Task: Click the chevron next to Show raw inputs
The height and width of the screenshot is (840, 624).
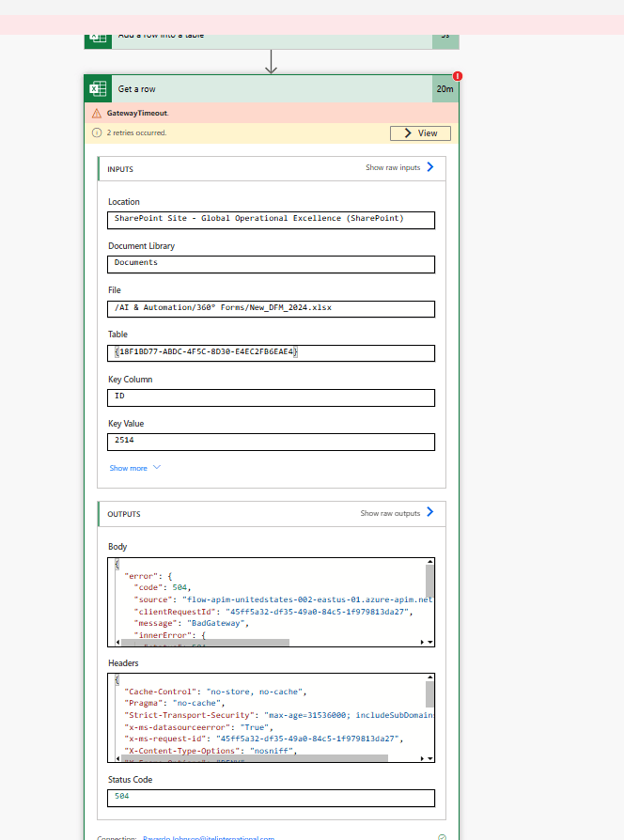Action: tap(430, 167)
